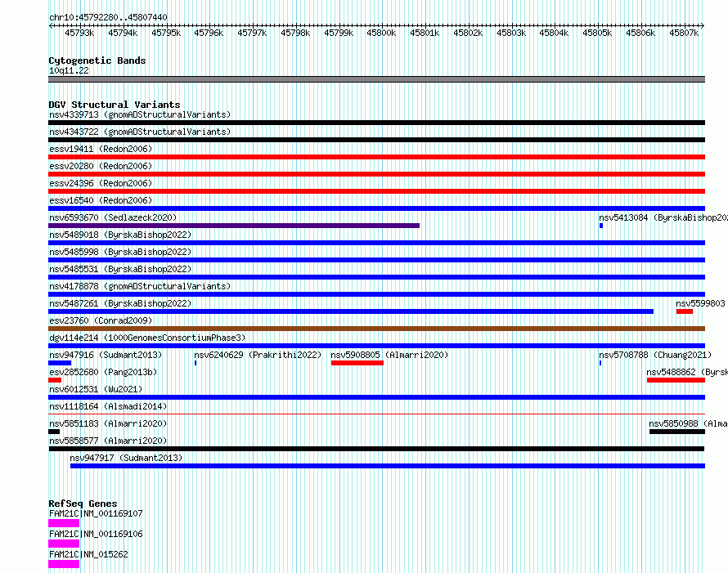
Task: Click the nsv1118164 (Alsmadi2014) label
Action: [108, 406]
